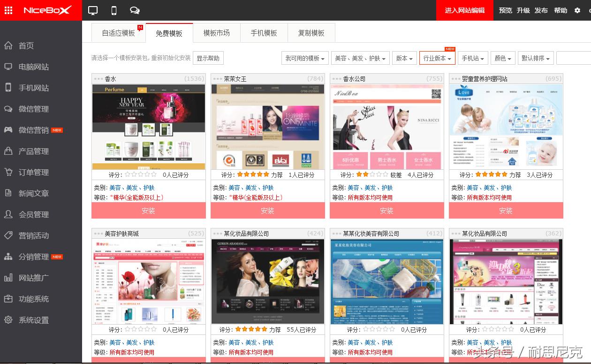Select the desktop preview icon in top bar
The width and height of the screenshot is (591, 364).
click(x=93, y=10)
